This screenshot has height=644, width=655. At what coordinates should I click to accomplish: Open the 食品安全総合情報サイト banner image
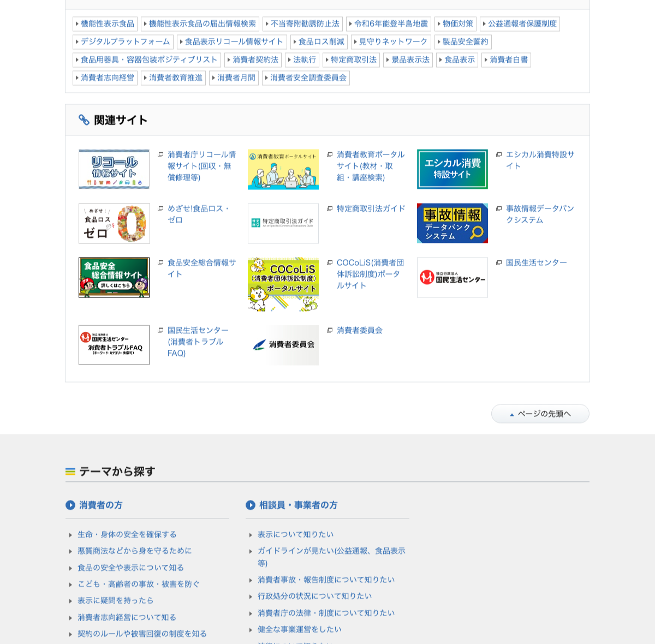pos(114,277)
